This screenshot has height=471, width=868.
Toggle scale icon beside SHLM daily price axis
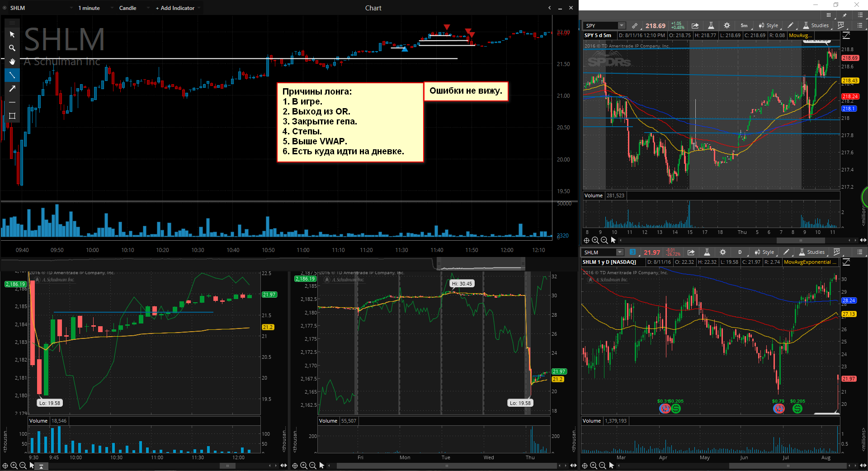click(846, 262)
